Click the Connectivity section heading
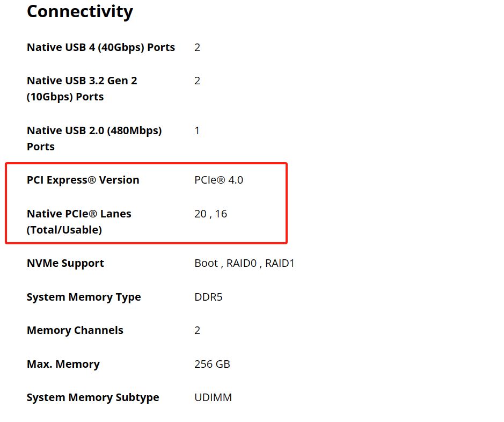The height and width of the screenshot is (422, 504). click(x=80, y=11)
